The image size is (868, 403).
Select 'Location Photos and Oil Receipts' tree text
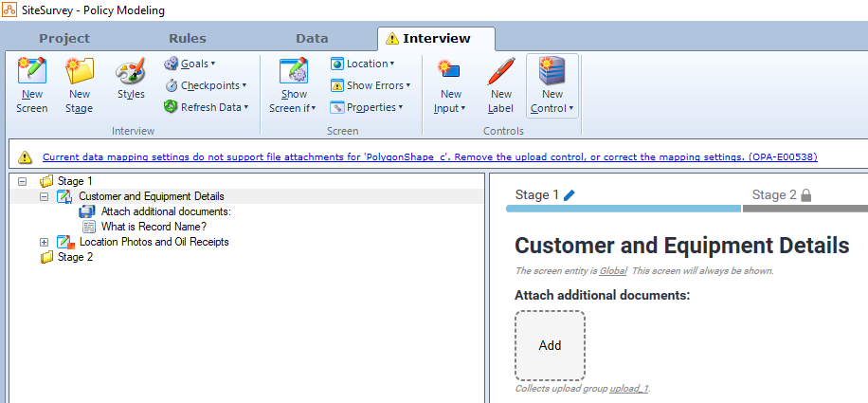click(x=154, y=242)
